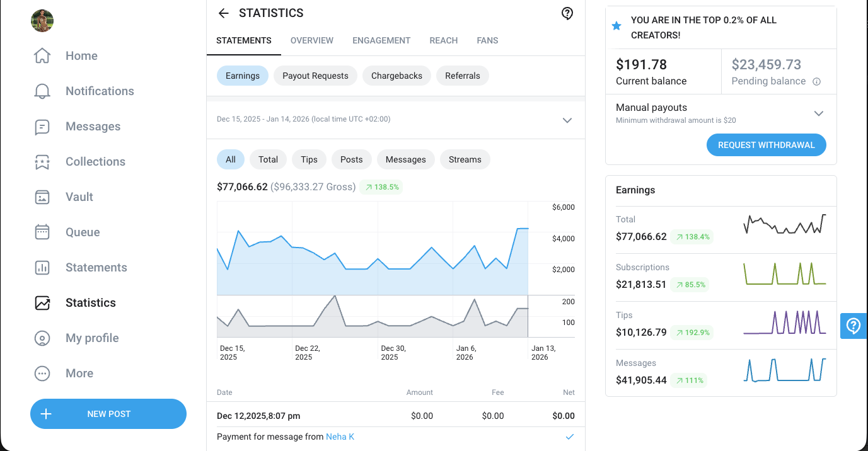This screenshot has height=451, width=868.
Task: Click the Statistics trend chart icon
Action: click(42, 302)
